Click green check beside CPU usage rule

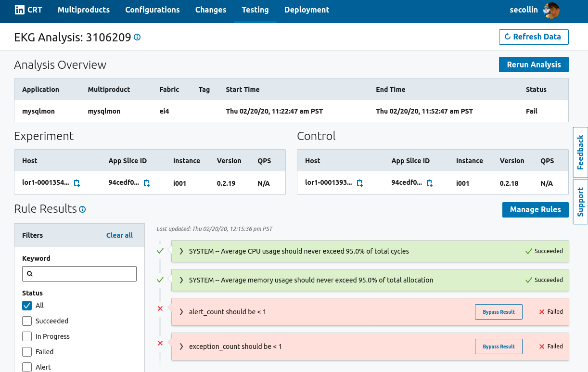(160, 251)
